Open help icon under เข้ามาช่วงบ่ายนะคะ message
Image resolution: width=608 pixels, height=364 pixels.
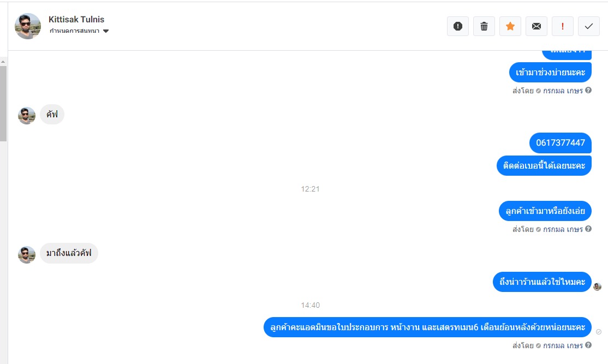(x=588, y=91)
